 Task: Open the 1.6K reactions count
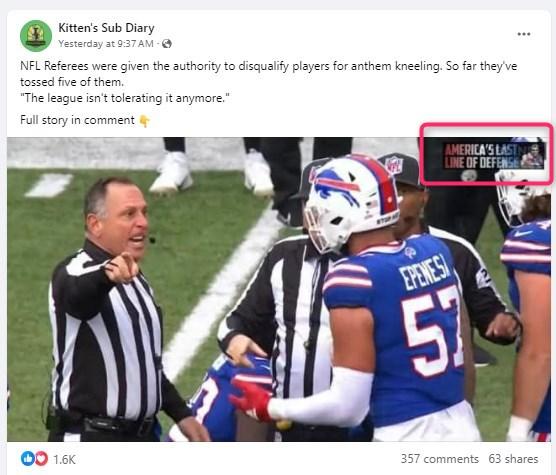(x=64, y=459)
